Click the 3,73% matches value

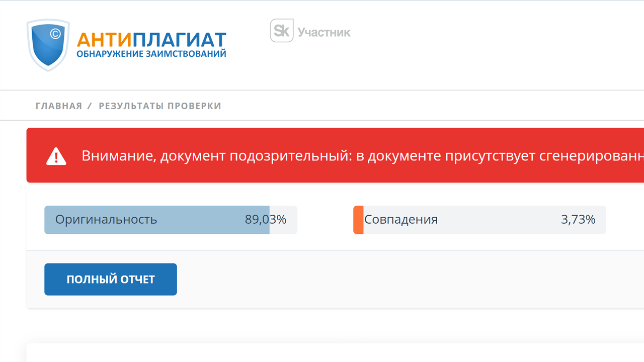(578, 220)
